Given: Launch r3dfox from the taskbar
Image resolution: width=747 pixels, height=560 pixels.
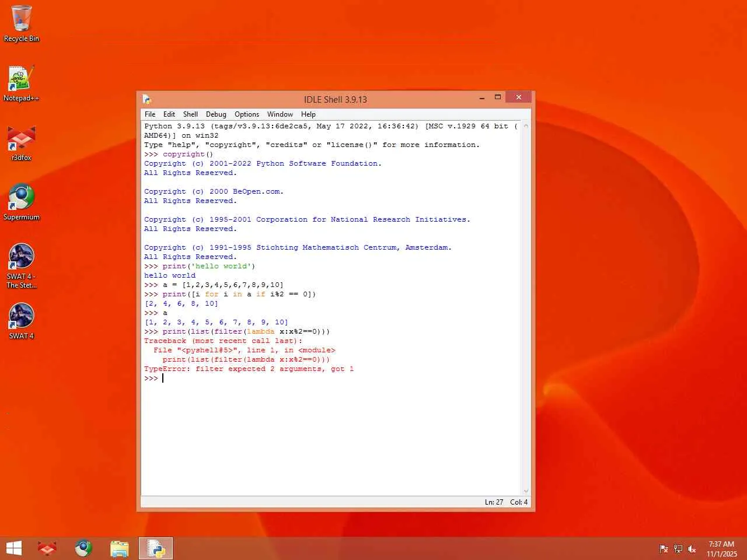Looking at the screenshot, I should point(47,548).
